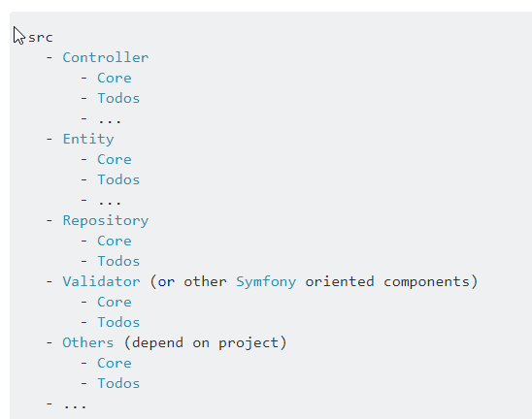Click Core under Others
The image size is (532, 419).
click(x=115, y=363)
